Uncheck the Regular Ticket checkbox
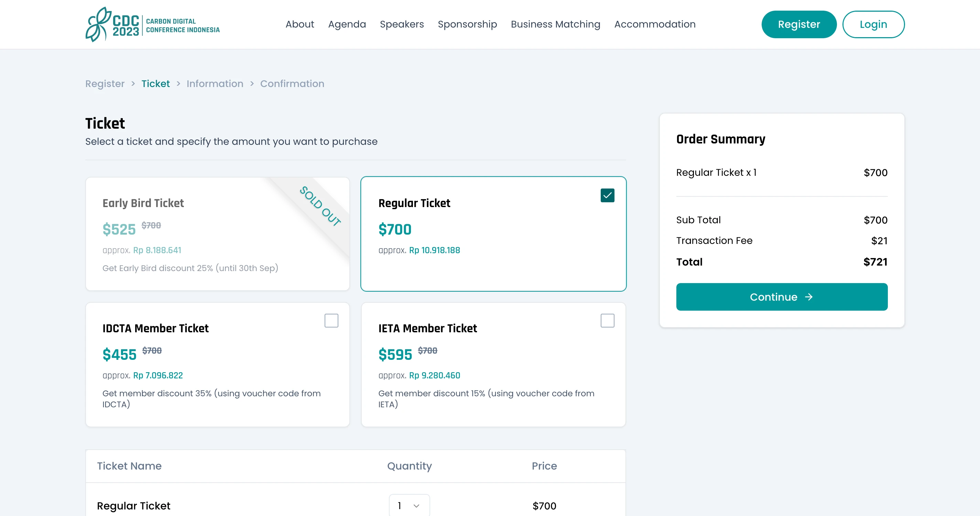Screen dimensions: 980x516 607,195
